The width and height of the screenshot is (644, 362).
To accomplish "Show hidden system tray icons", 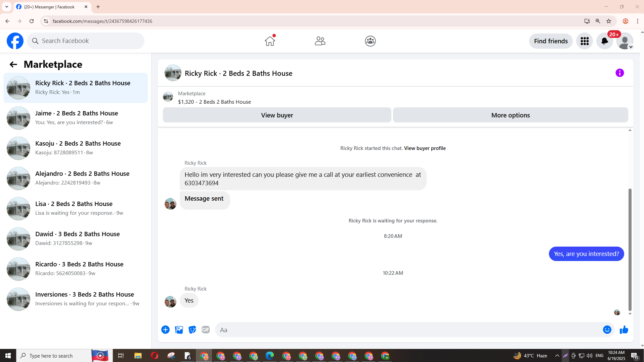I will click(557, 356).
